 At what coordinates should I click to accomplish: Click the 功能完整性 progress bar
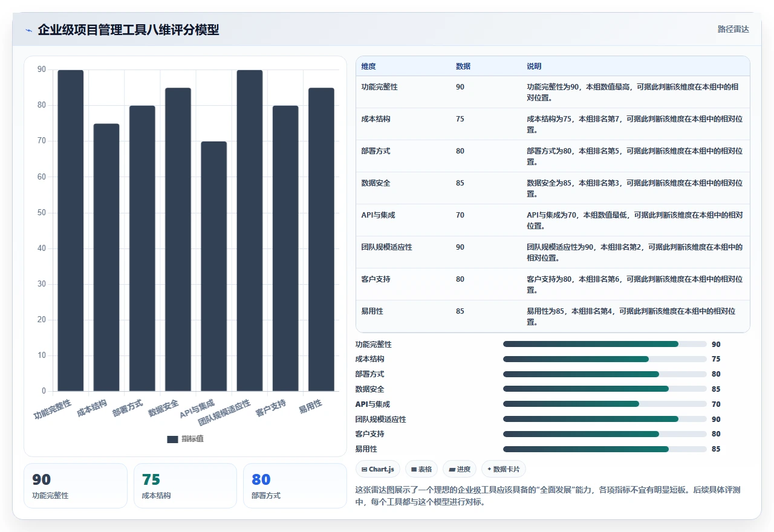tap(605, 344)
